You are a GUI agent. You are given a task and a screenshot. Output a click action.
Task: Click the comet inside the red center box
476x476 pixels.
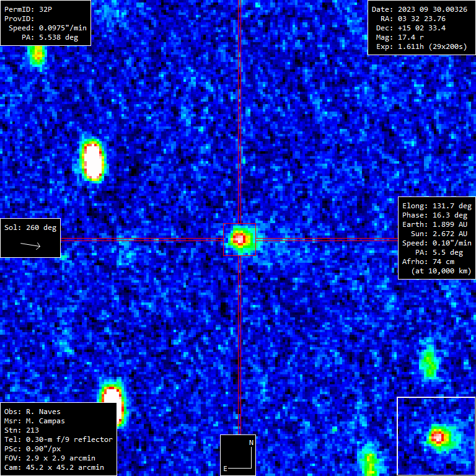[239, 239]
